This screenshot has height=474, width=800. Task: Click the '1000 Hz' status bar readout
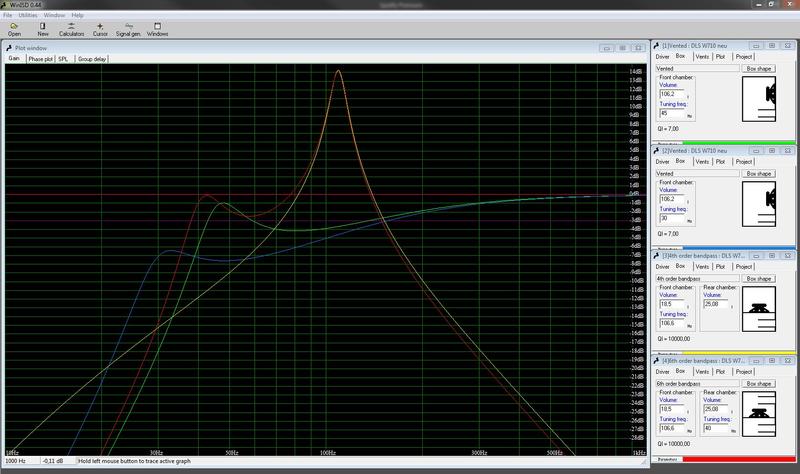[15, 461]
